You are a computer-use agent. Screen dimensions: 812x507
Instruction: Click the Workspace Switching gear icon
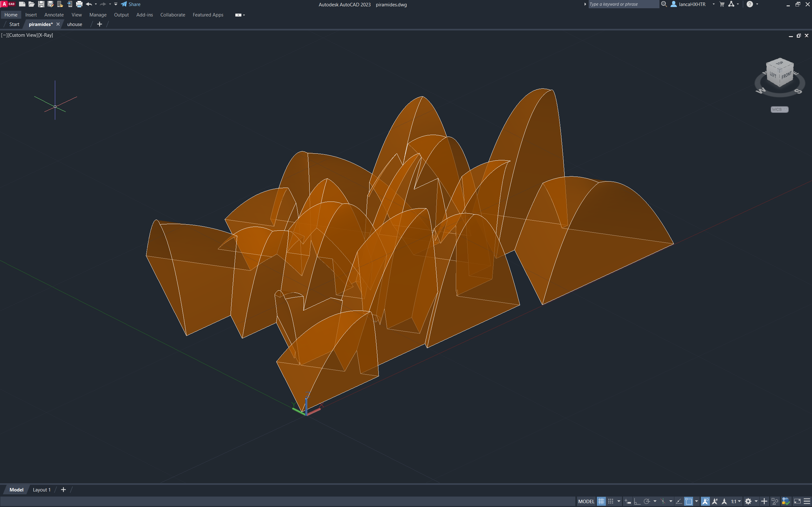pyautogui.click(x=748, y=501)
